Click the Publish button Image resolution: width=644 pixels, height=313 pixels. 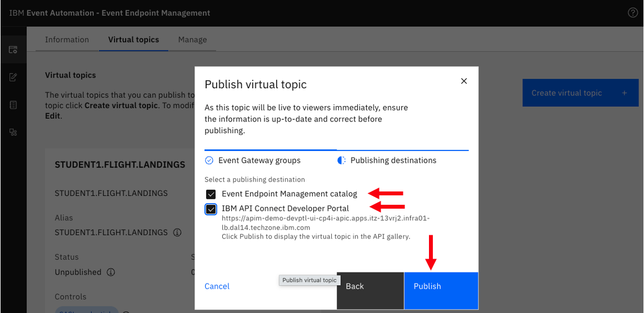(441, 290)
